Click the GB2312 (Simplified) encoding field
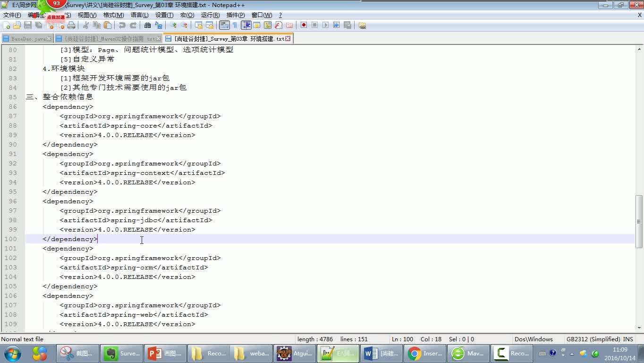Image resolution: width=644 pixels, height=363 pixels. point(593,339)
